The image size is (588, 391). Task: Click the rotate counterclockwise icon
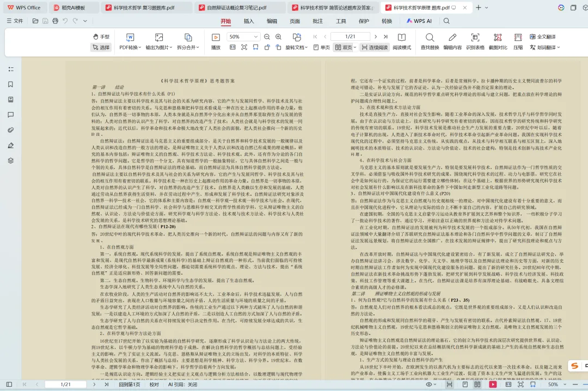[x=267, y=47]
